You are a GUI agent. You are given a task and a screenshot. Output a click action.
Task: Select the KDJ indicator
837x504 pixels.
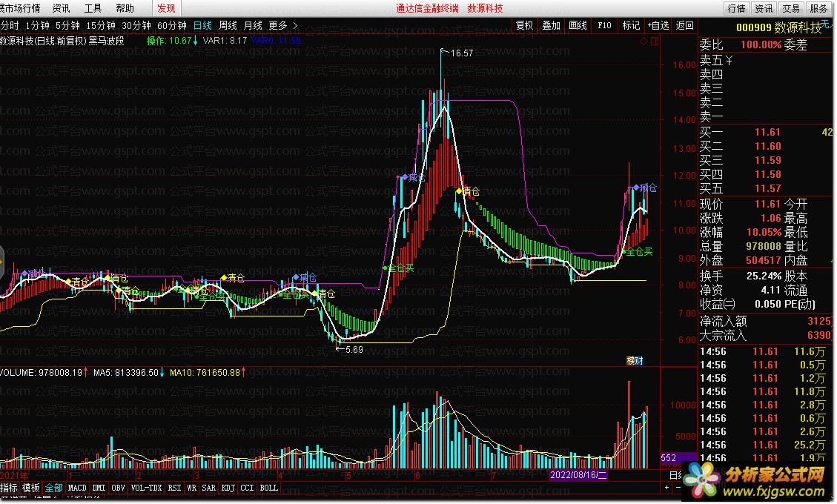pos(228,488)
